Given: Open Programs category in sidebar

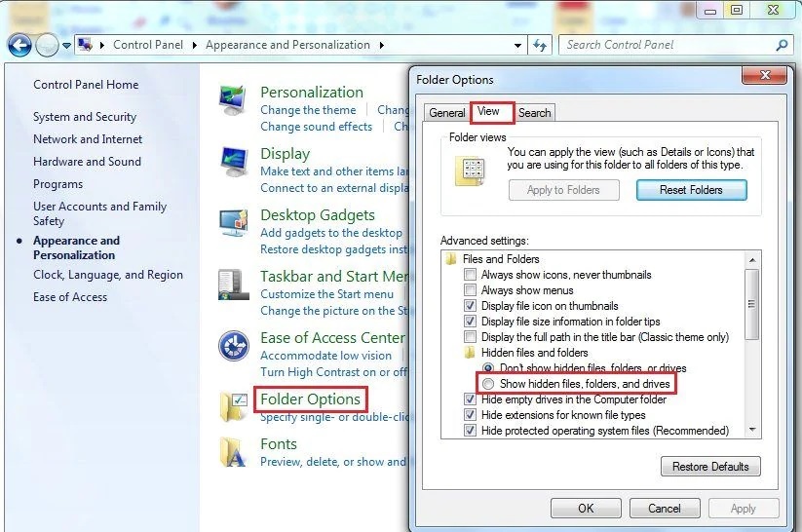Looking at the screenshot, I should [x=57, y=184].
